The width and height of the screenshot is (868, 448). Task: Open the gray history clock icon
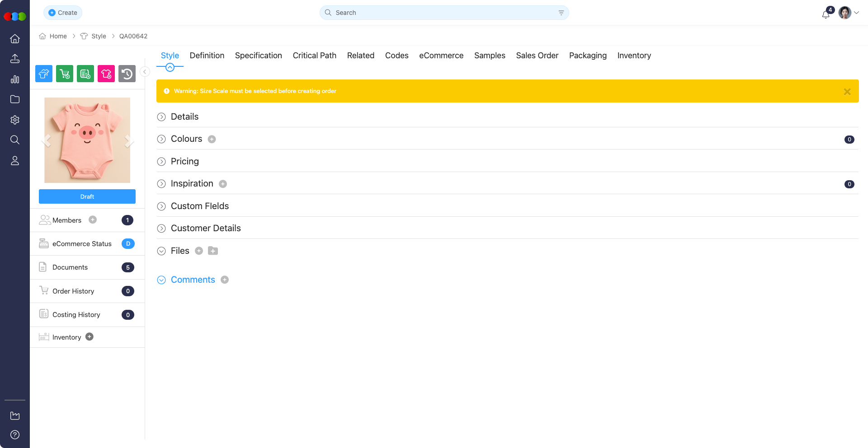127,74
